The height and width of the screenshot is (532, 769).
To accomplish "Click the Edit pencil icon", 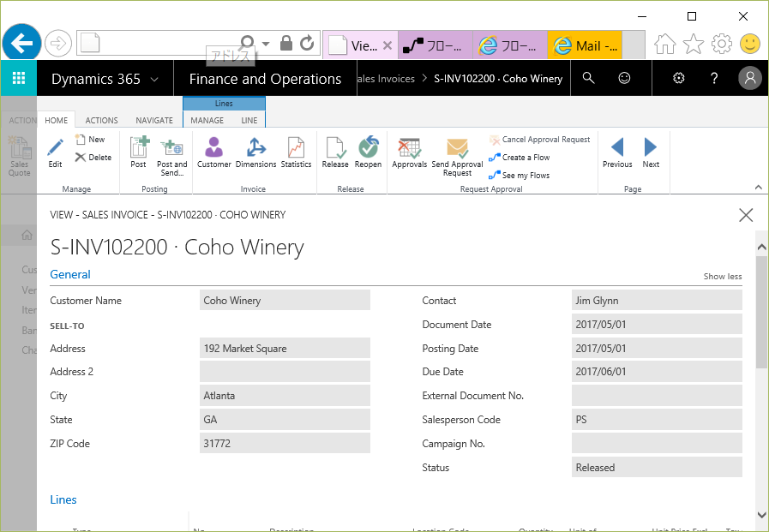I will click(x=56, y=147).
